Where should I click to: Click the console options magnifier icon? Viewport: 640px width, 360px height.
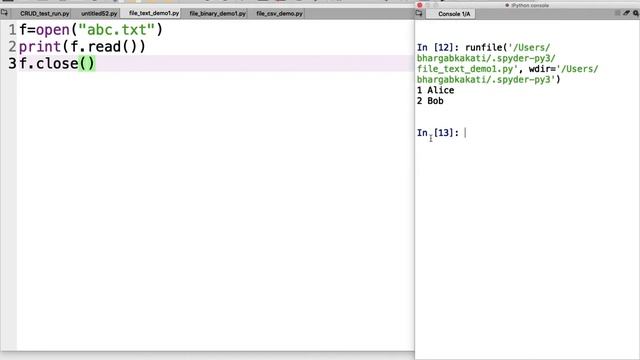tap(636, 13)
